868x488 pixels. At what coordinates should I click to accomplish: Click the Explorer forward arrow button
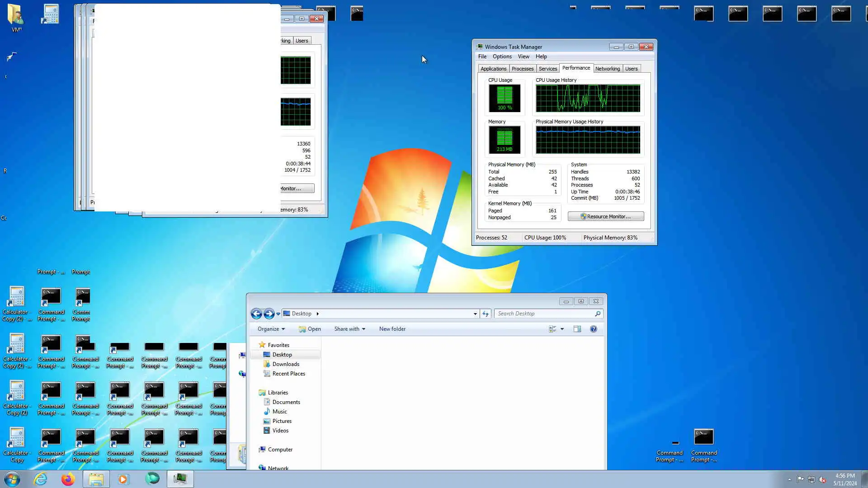[x=269, y=314]
